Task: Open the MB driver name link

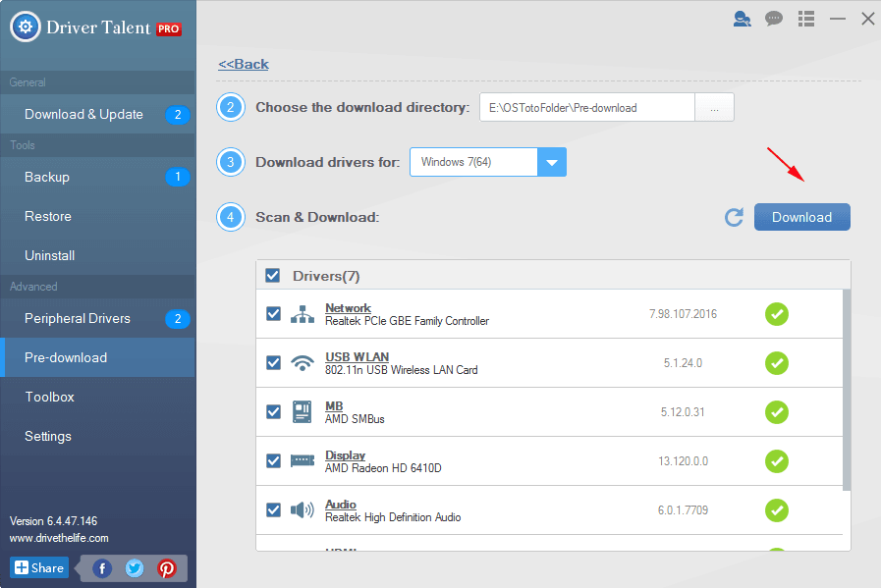Action: coord(334,405)
